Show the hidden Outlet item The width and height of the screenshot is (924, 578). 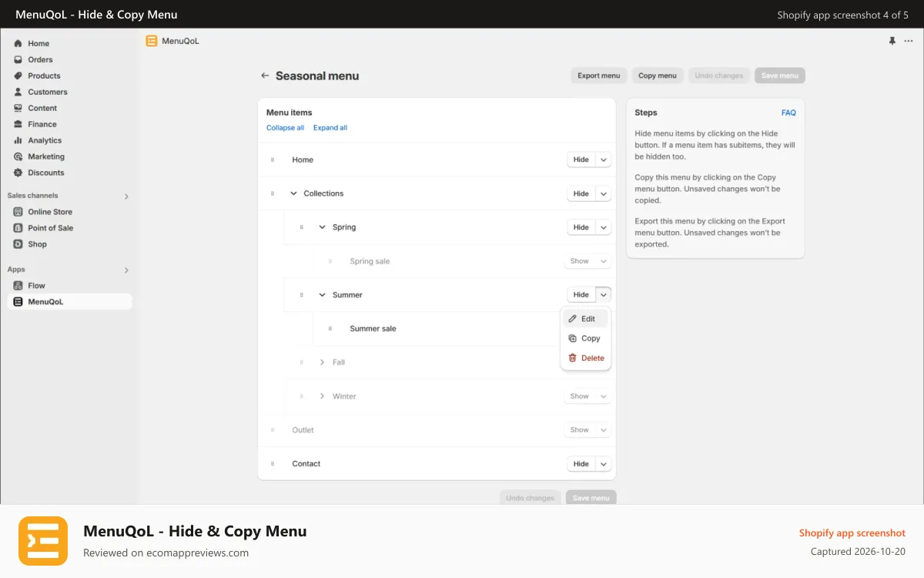(580, 430)
